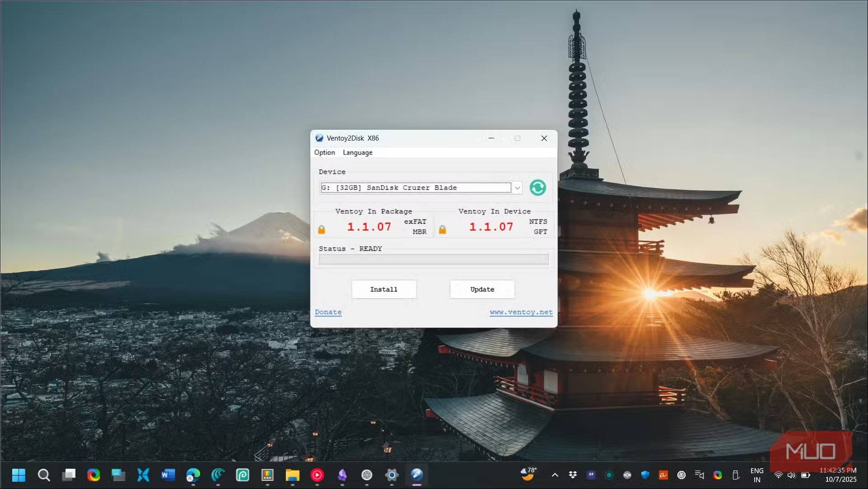Image resolution: width=868 pixels, height=489 pixels.
Task: Click the Install button
Action: 383,289
